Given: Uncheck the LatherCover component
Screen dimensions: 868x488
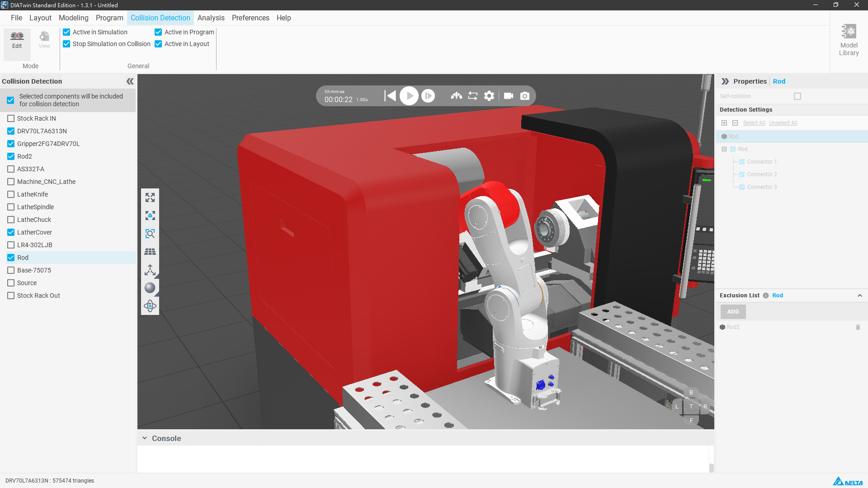Looking at the screenshot, I should point(11,232).
